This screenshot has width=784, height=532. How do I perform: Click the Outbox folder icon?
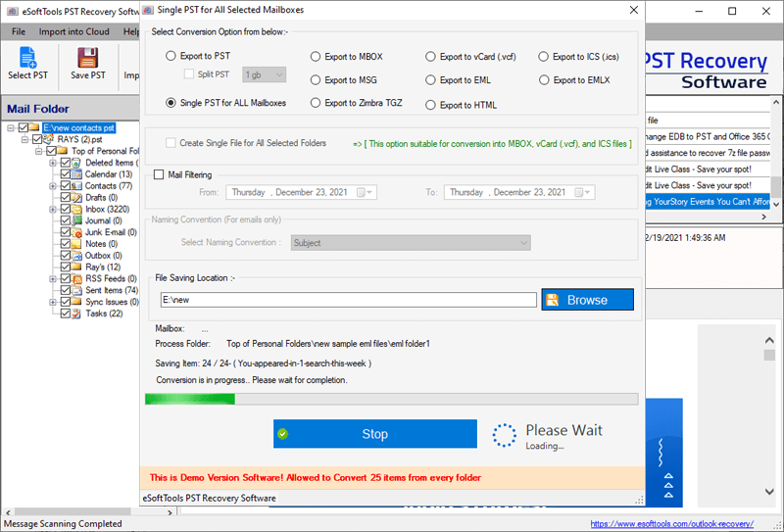tap(76, 256)
